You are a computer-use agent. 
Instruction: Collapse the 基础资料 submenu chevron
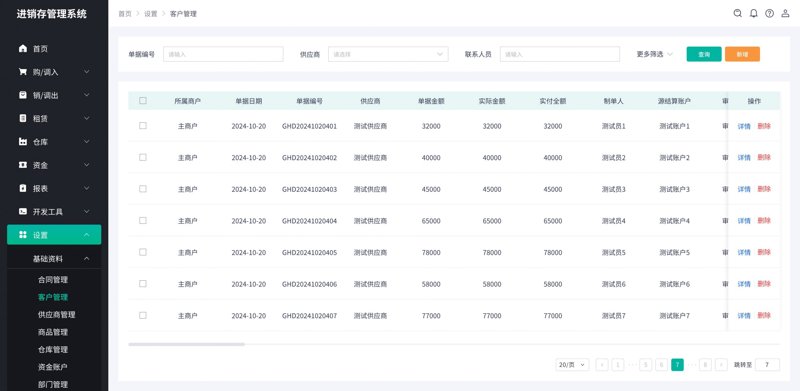tap(87, 259)
